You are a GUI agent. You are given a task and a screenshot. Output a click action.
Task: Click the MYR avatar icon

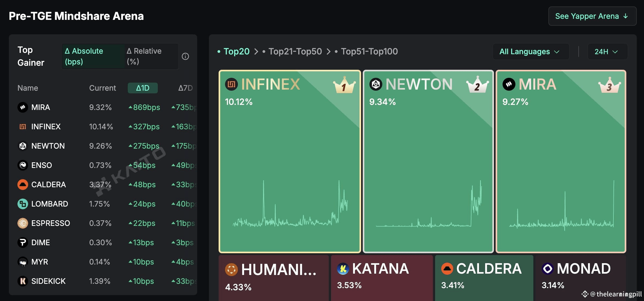(23, 262)
